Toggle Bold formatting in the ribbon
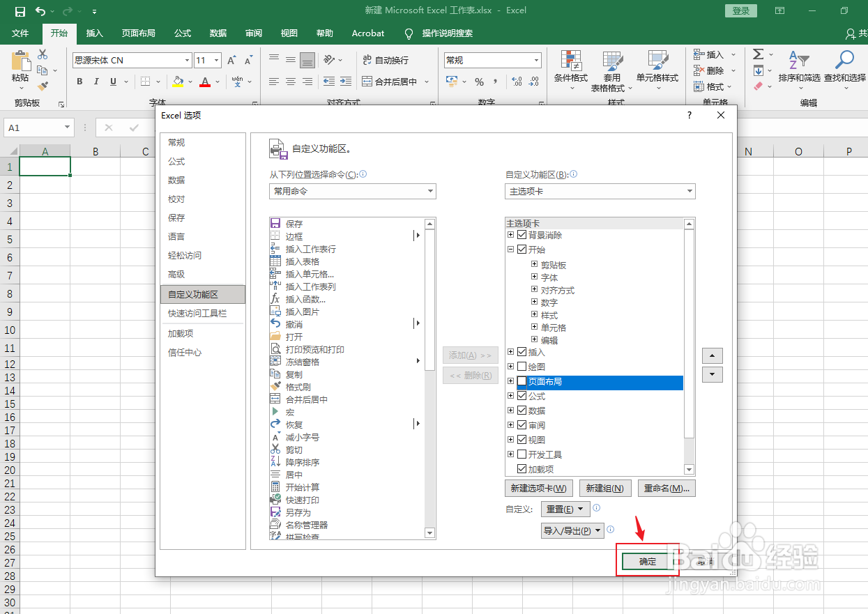868x614 pixels. click(x=79, y=82)
